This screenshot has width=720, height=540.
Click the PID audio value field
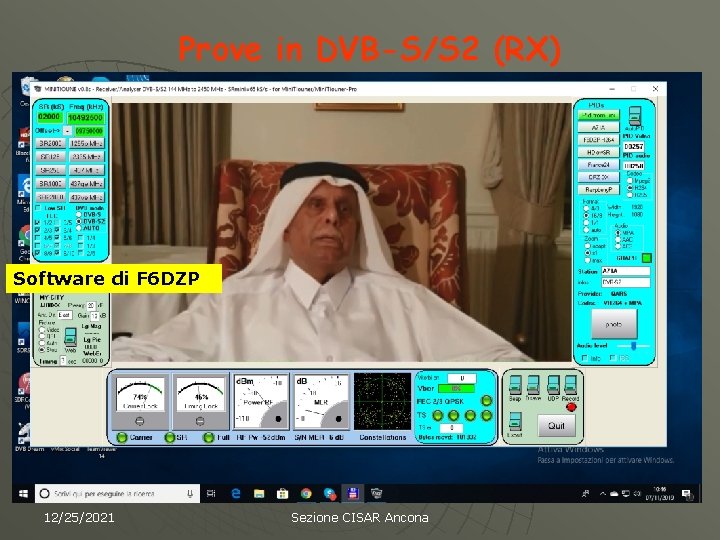634,165
